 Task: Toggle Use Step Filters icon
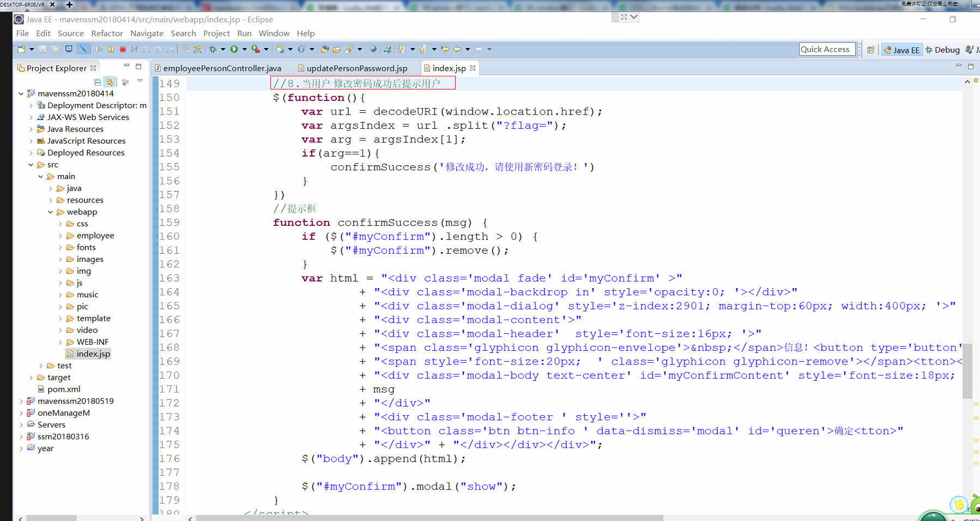point(198,49)
